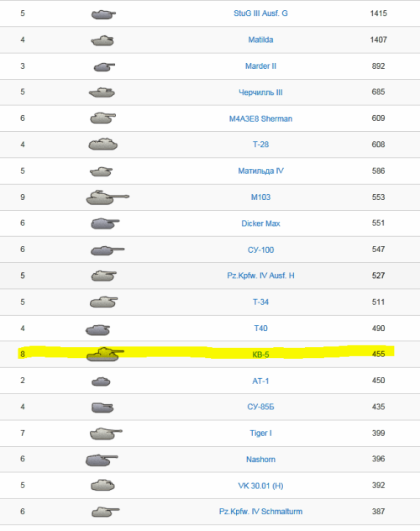The width and height of the screenshot is (420, 531).
Task: Follow the Pz.Kpfw. IV Ausf. H link
Action: [x=260, y=276]
